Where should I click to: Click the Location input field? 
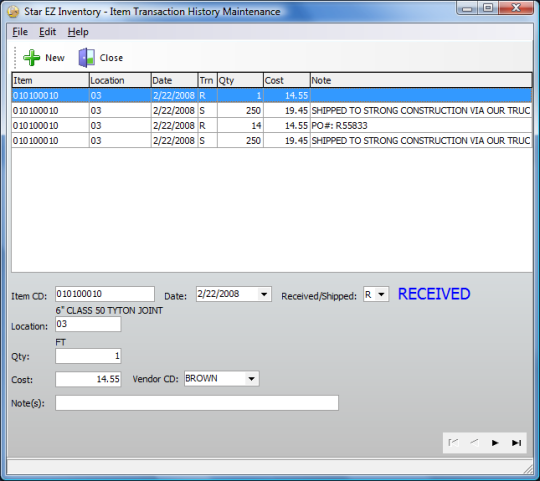click(88, 324)
